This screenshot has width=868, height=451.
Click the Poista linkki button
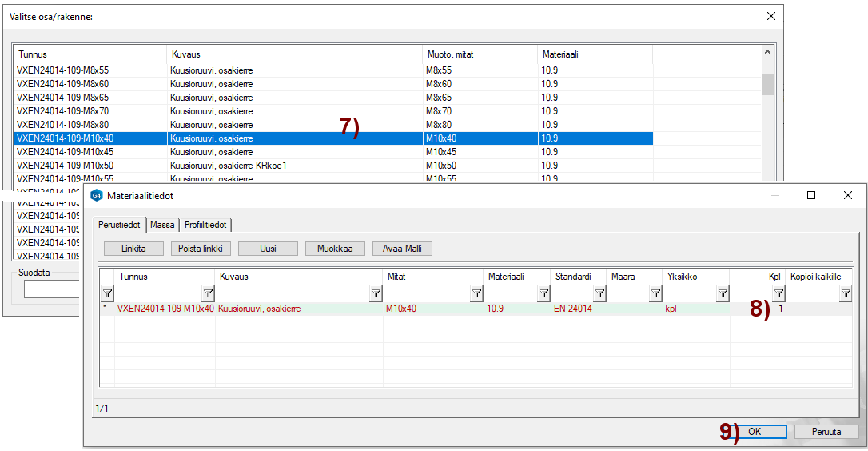tap(201, 249)
